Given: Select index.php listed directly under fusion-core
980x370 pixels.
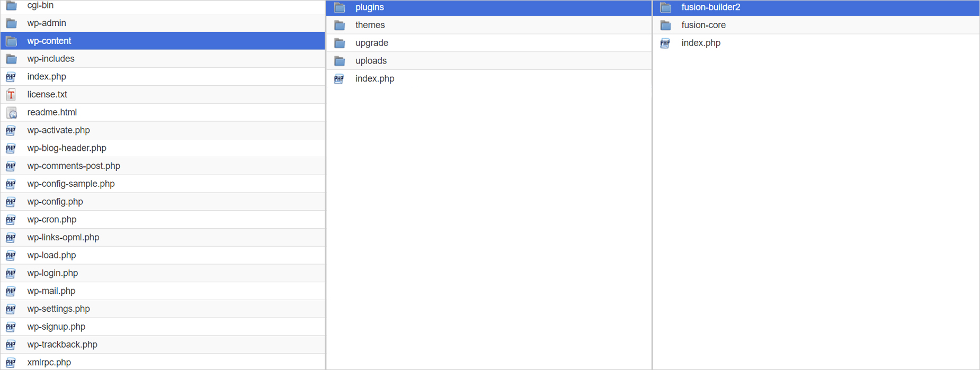Looking at the screenshot, I should 701,43.
